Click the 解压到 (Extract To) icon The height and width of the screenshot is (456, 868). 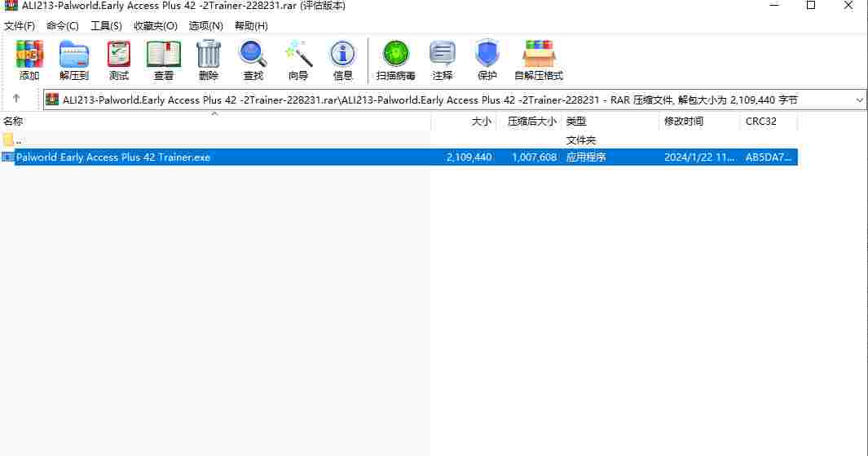tap(74, 54)
